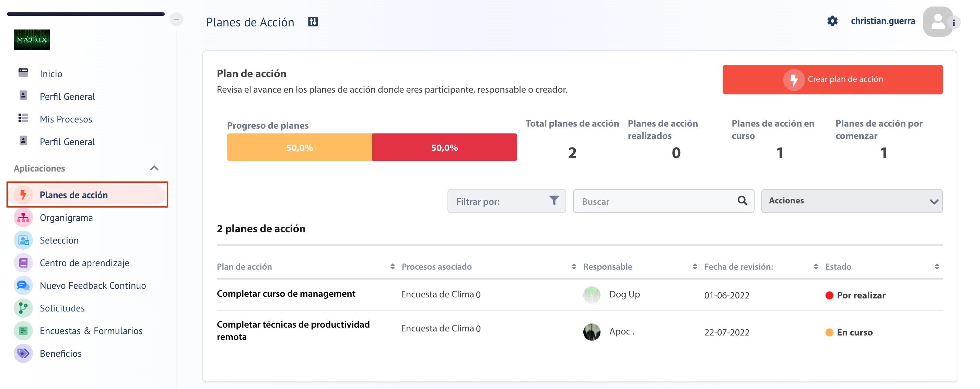Sort by Fecha de revisión column
The image size is (980, 389).
[816, 267]
